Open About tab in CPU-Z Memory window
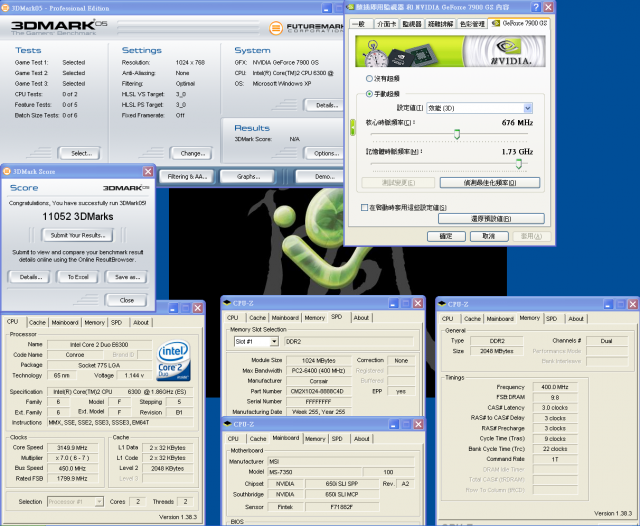640x526 pixels. [576, 319]
